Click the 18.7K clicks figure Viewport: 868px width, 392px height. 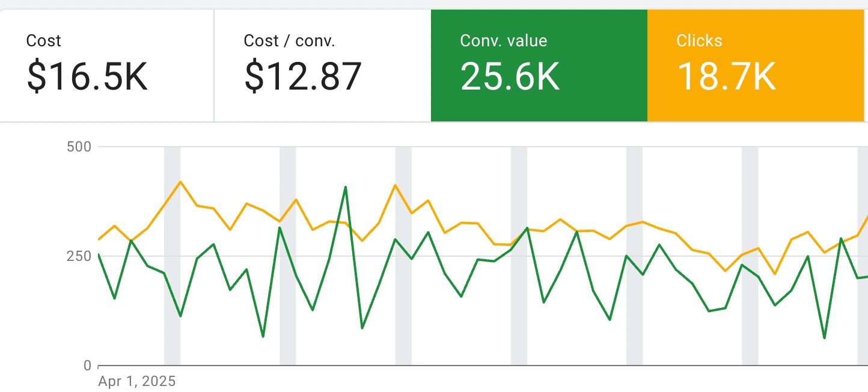[x=726, y=76]
